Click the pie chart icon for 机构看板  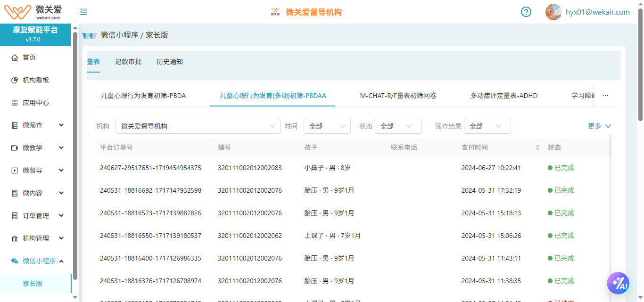(15, 80)
